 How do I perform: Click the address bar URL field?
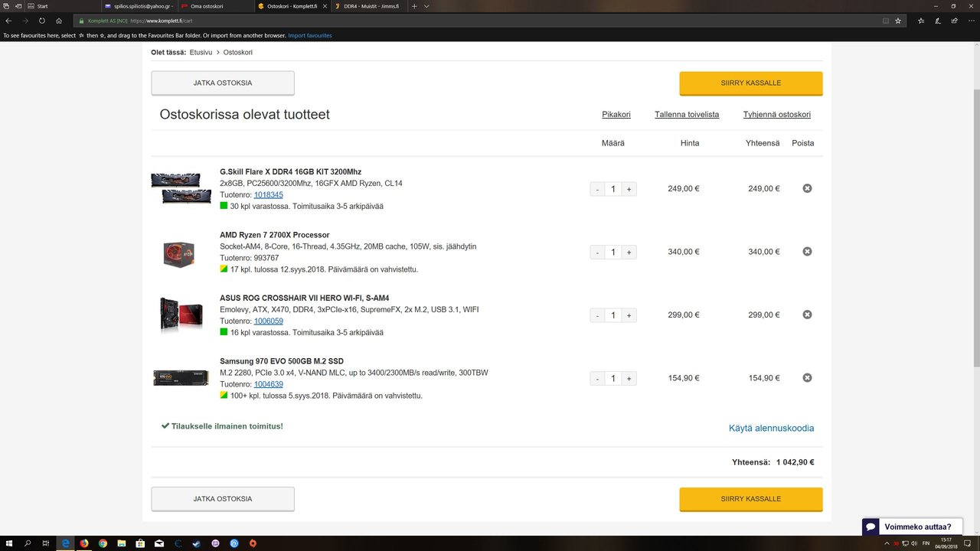(x=490, y=21)
